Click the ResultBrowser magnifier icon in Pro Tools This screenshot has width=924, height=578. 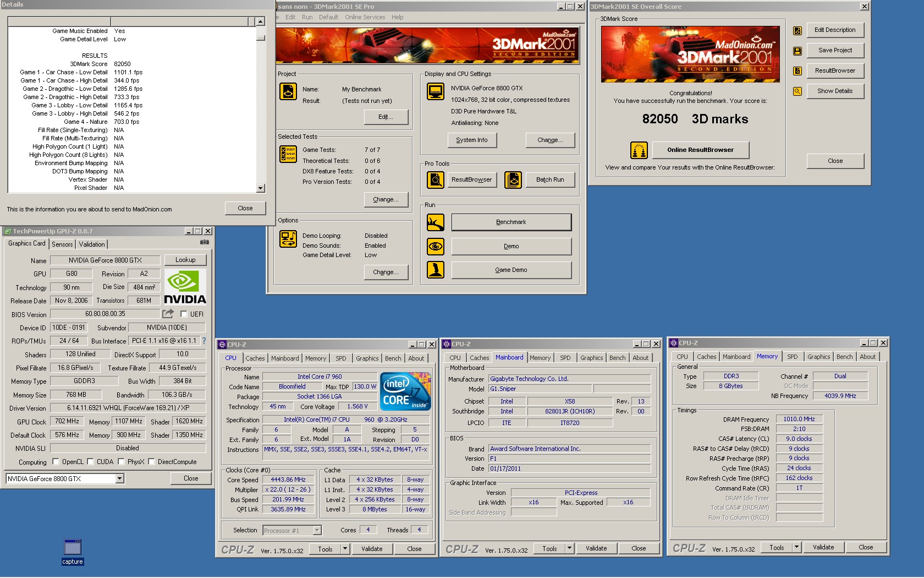point(436,180)
